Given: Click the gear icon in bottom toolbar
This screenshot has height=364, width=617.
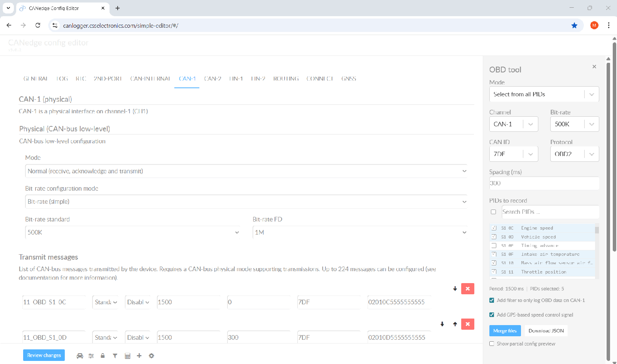Looking at the screenshot, I should pos(152,356).
